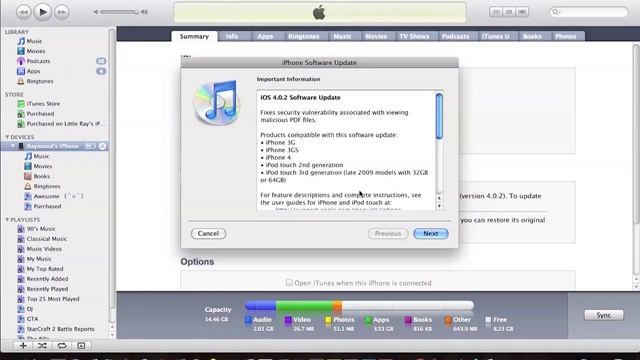The image size is (640, 360).
Task: Switch to grid view button
Action: [509, 12]
